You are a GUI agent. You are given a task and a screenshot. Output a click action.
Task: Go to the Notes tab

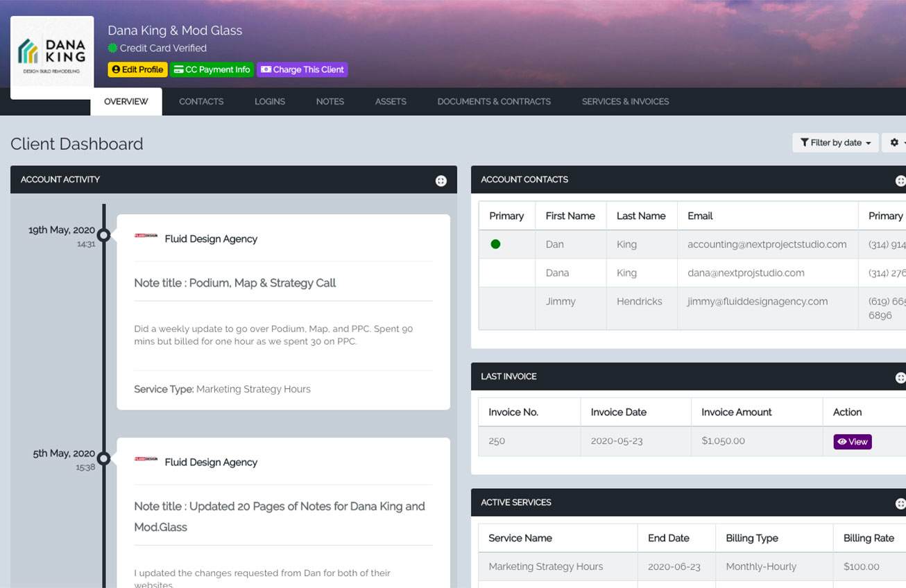330,101
